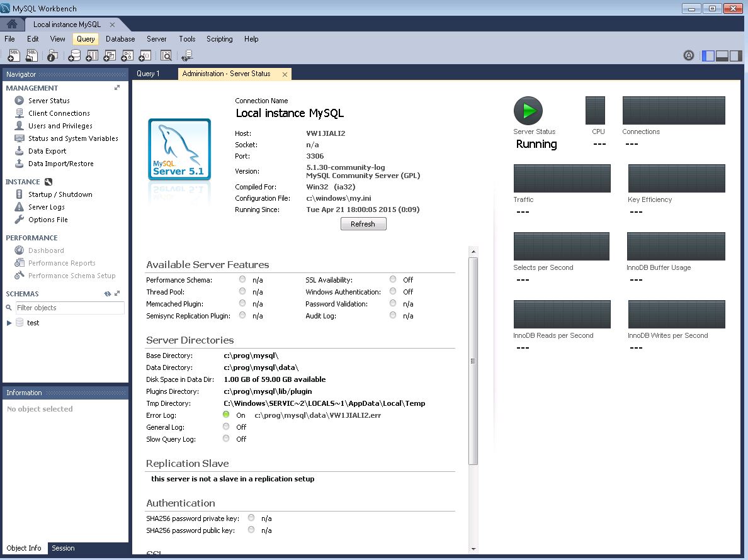Image resolution: width=748 pixels, height=560 pixels.
Task: Click the create new table toolbar icon
Action: (x=92, y=56)
